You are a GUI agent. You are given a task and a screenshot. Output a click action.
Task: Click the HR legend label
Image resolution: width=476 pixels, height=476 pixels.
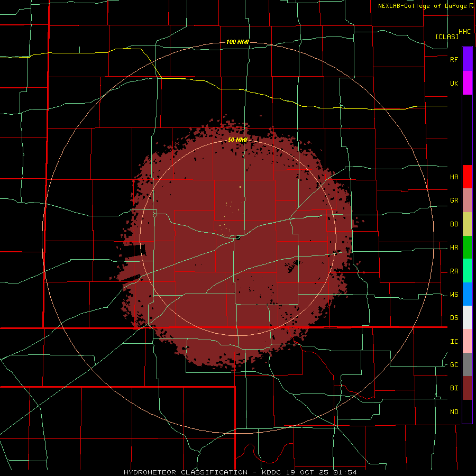point(454,248)
